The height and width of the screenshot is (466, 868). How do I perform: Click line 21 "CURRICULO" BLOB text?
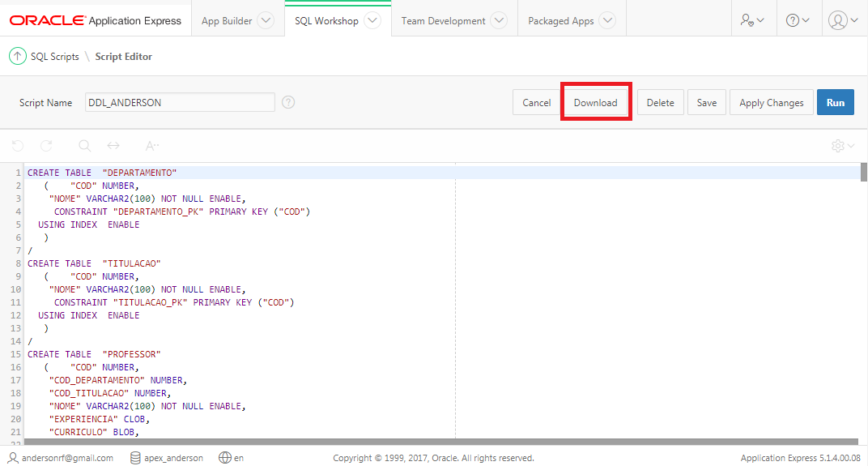pos(94,432)
